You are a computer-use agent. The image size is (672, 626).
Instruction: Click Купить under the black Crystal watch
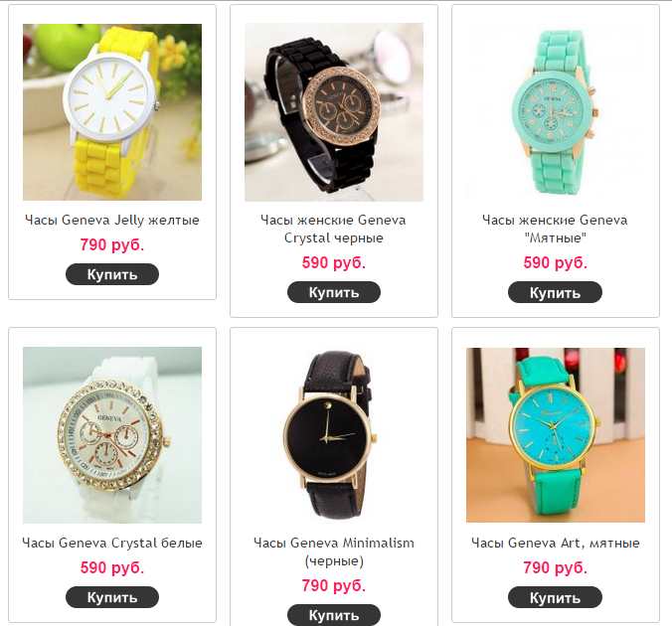(334, 292)
